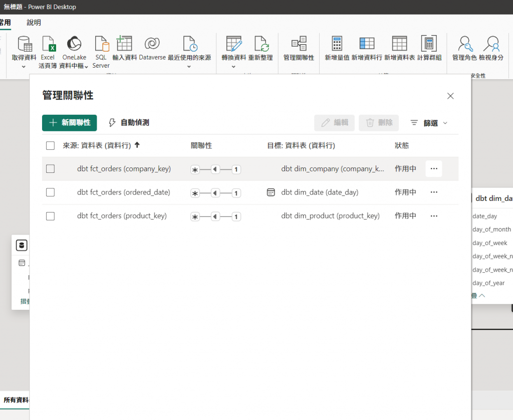Click the 自動偵測 button

pyautogui.click(x=129, y=123)
